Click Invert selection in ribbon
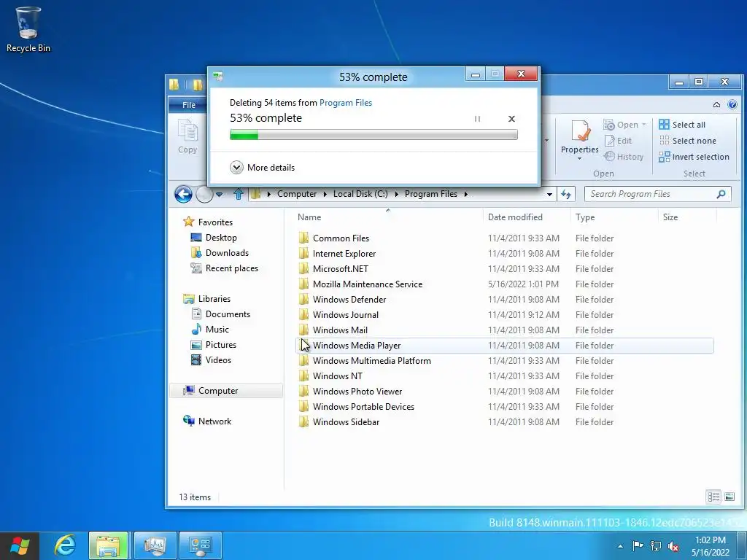 694,157
